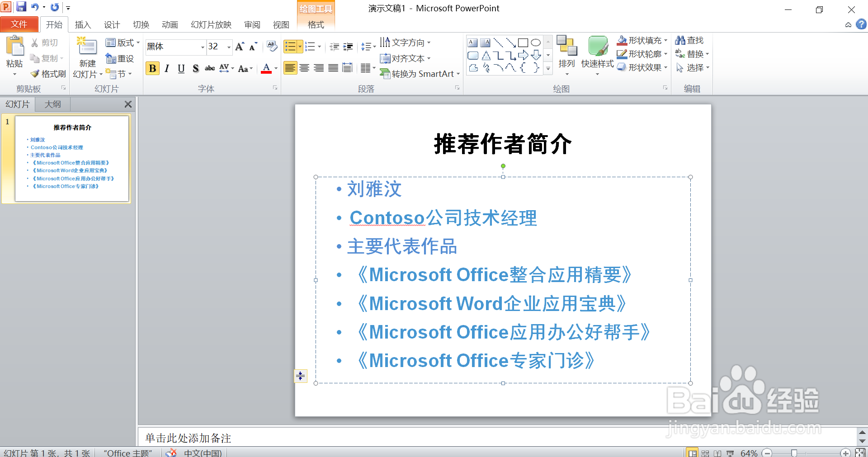This screenshot has height=457, width=868.
Task: Click the Arrange (排列) button
Action: coord(566,55)
